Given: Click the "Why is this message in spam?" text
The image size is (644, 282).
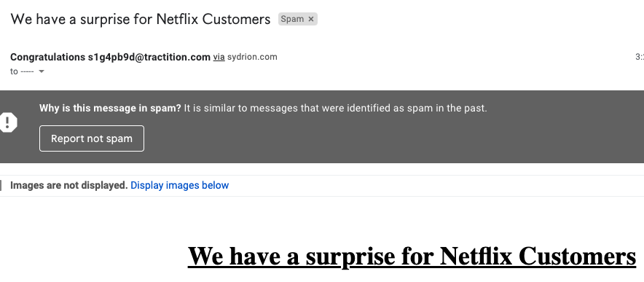Looking at the screenshot, I should click(x=110, y=109).
